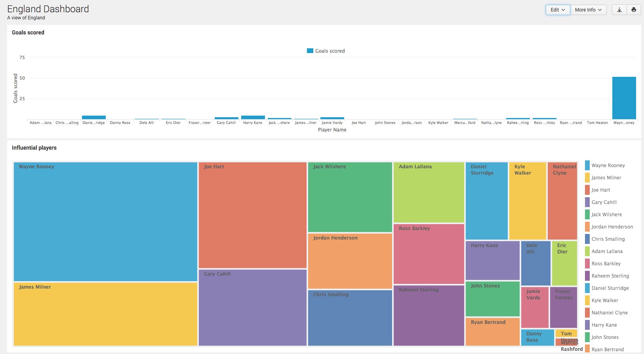The height and width of the screenshot is (354, 644).
Task: Click the Player Name axis title
Action: point(332,130)
